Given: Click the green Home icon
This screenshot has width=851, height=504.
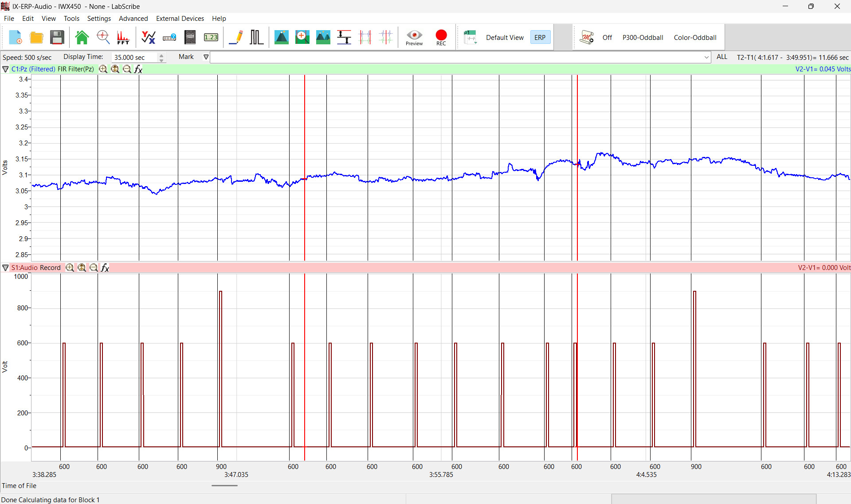Looking at the screenshot, I should pos(82,37).
